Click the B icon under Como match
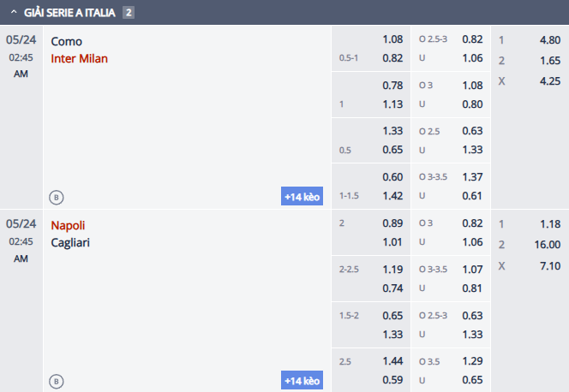This screenshot has height=392, width=569. pos(57,198)
